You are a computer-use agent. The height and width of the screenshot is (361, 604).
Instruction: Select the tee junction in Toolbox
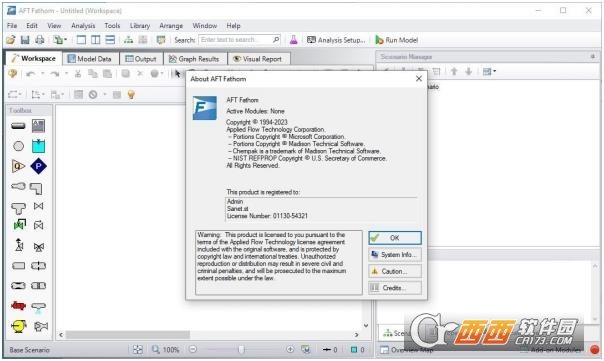[x=18, y=208]
